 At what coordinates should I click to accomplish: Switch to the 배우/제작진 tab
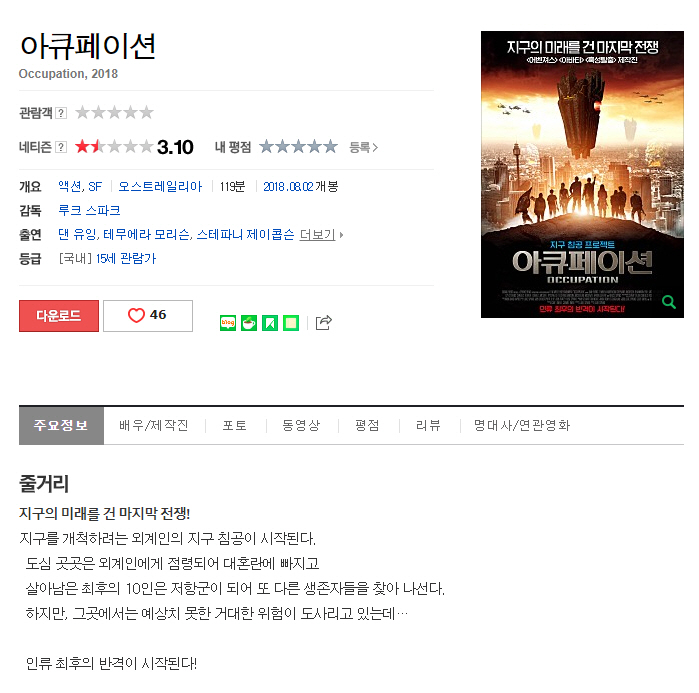point(154,425)
